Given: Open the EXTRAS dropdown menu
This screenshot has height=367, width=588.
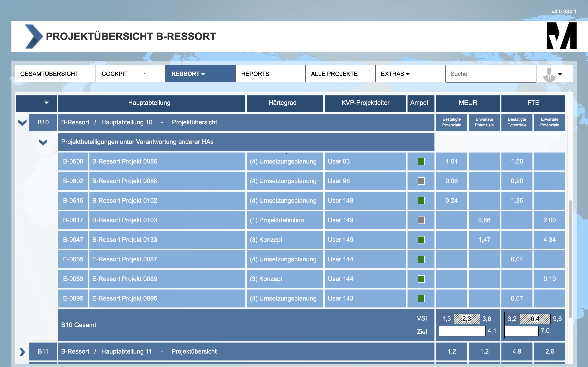Looking at the screenshot, I should (395, 74).
